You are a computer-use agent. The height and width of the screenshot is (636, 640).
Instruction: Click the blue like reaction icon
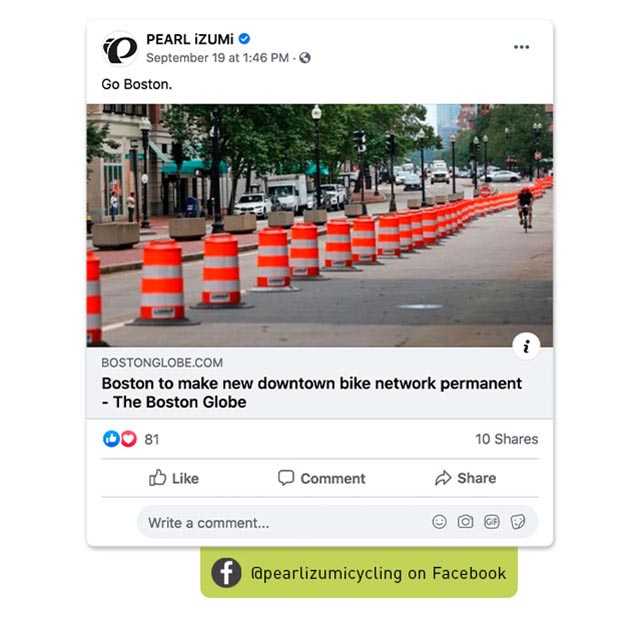click(x=111, y=439)
